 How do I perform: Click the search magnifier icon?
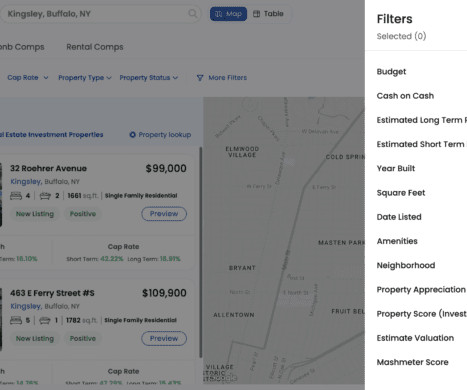point(193,14)
